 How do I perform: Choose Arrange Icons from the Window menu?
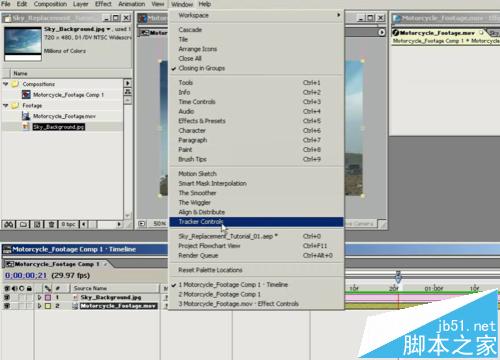tap(257, 49)
